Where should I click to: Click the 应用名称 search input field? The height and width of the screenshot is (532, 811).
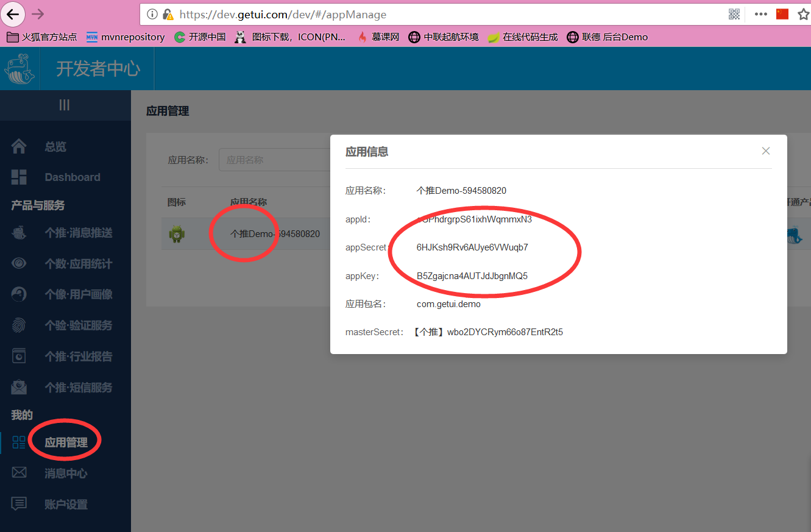[x=274, y=160]
